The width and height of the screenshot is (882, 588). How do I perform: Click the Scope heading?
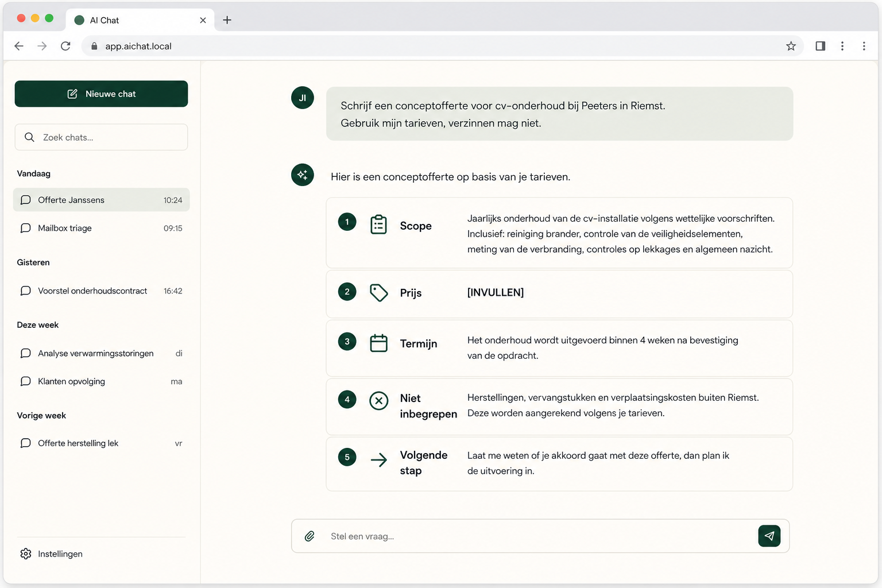click(416, 226)
